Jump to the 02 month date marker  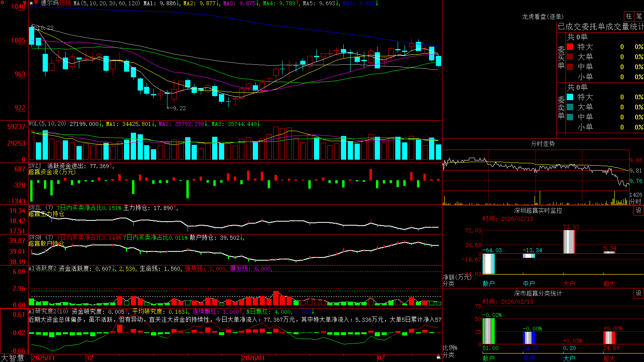pos(381,358)
